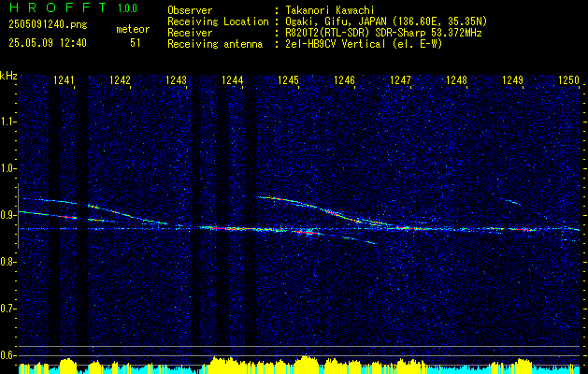Click the Receiving antenna field label
Viewport: 588px width, 374px height.
click(215, 44)
